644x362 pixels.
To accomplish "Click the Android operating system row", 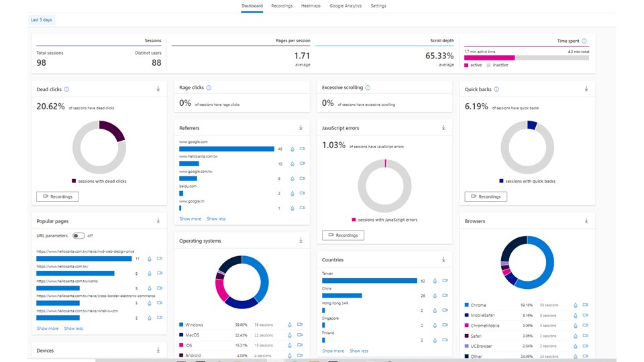I will click(241, 355).
